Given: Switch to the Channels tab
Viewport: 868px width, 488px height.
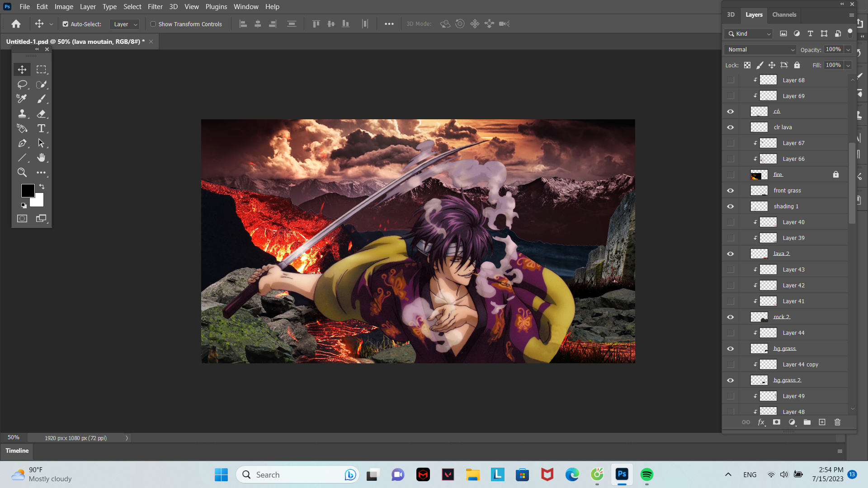Looking at the screenshot, I should [784, 14].
